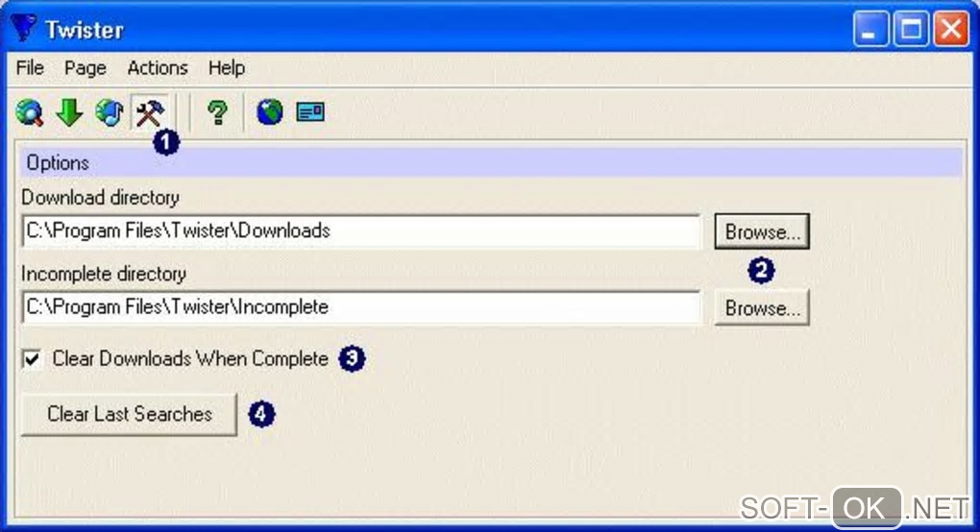Click the blue card icon in toolbar

pyautogui.click(x=310, y=113)
